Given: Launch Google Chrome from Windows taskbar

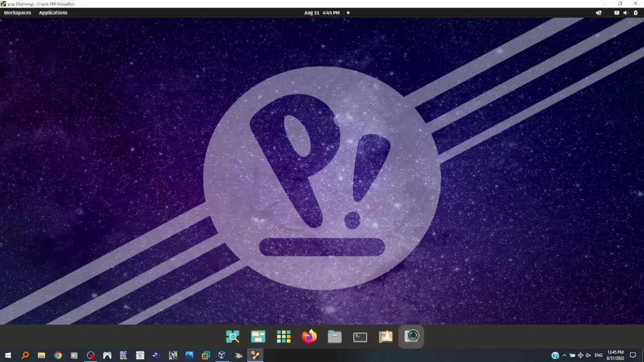Looking at the screenshot, I should pyautogui.click(x=58, y=355).
